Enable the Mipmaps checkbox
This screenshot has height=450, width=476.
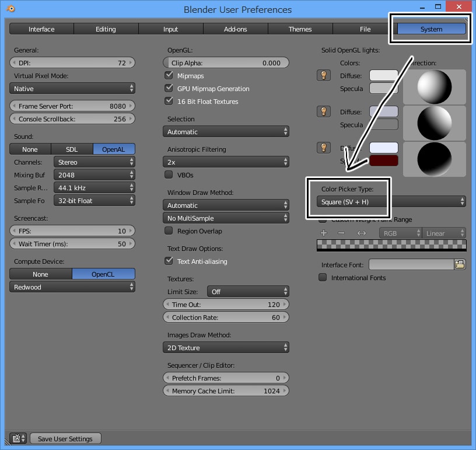pos(169,75)
